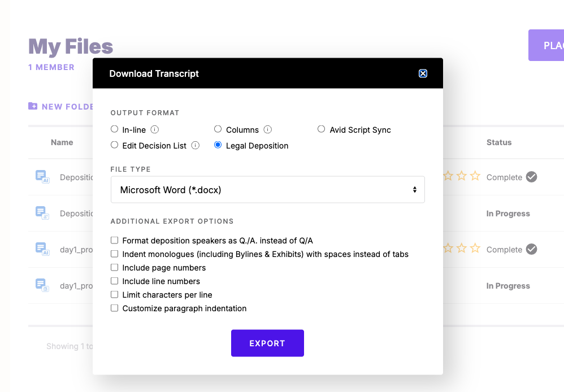Click the first Deposition row's file icon
564x392 pixels.
pos(42,177)
